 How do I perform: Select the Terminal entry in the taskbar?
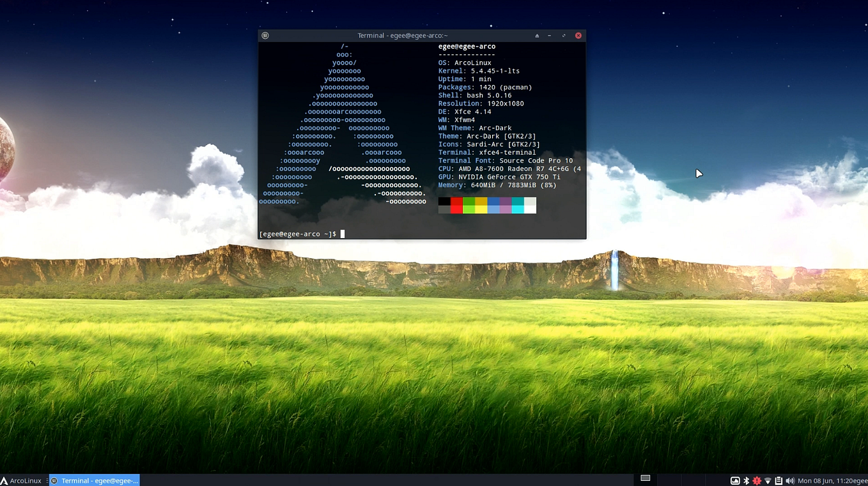pos(94,480)
